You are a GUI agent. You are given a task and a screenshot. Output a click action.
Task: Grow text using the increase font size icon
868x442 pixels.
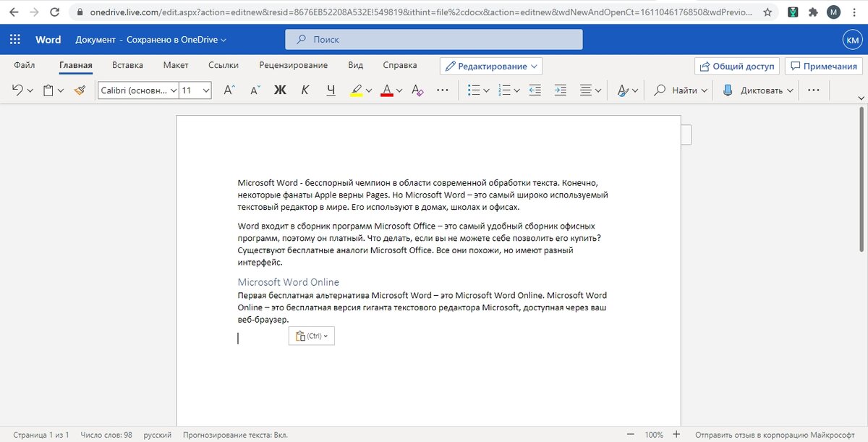coord(229,90)
